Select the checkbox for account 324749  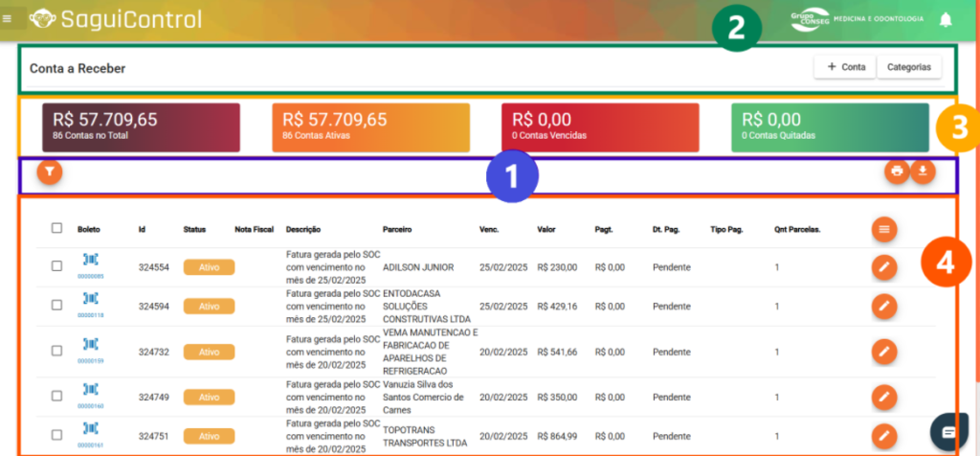(x=57, y=397)
